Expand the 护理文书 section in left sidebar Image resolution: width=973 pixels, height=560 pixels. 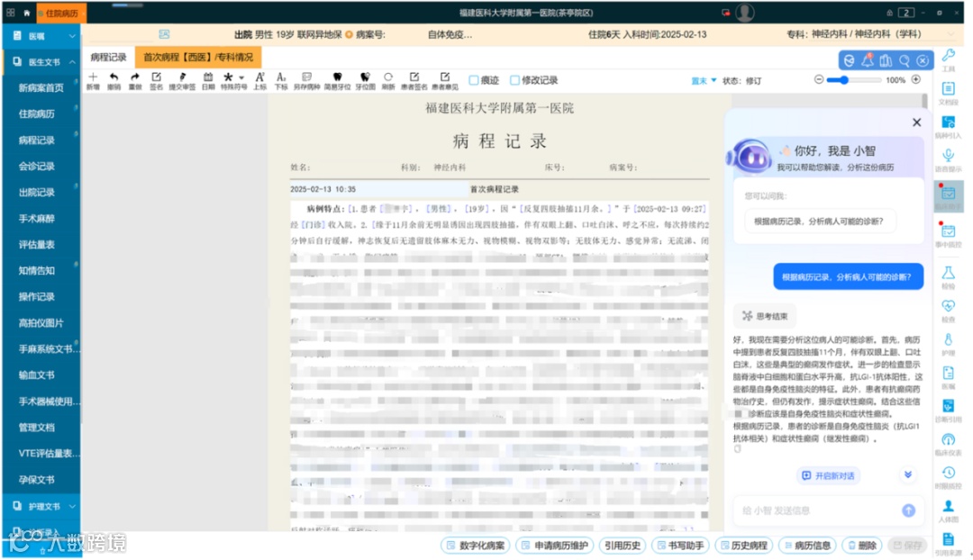[72, 506]
